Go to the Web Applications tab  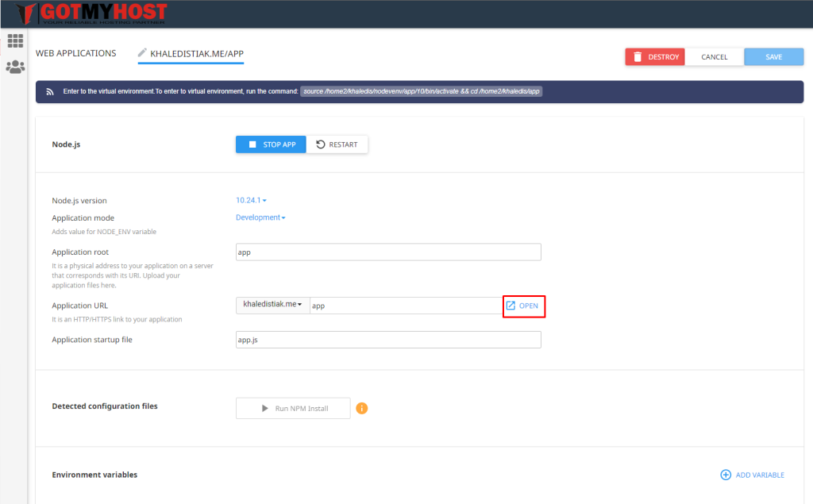(75, 53)
